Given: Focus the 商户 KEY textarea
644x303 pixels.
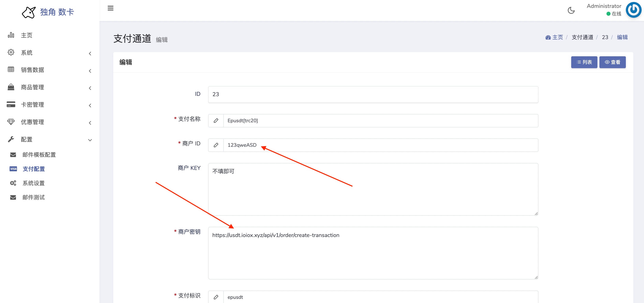Looking at the screenshot, I should coord(373,189).
